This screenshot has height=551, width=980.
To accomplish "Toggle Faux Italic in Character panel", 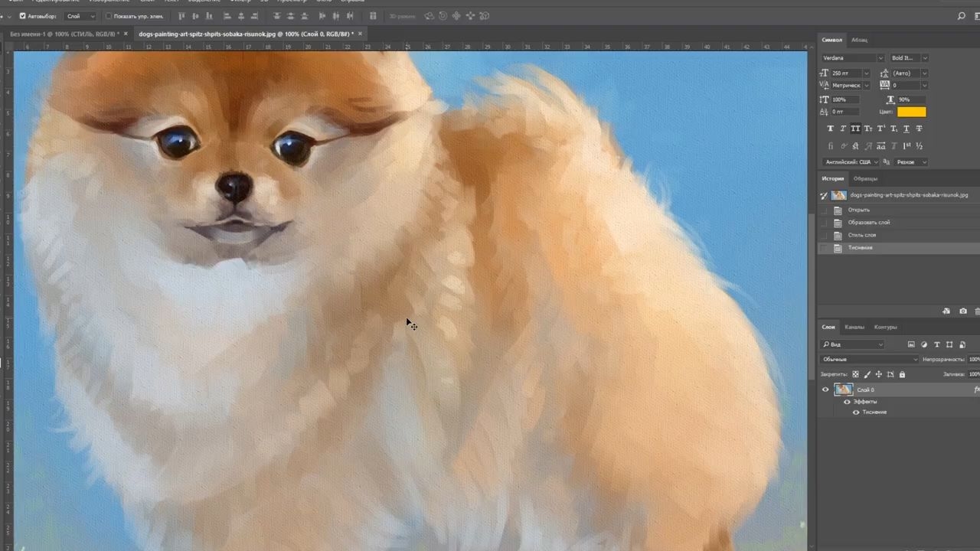I will click(843, 129).
